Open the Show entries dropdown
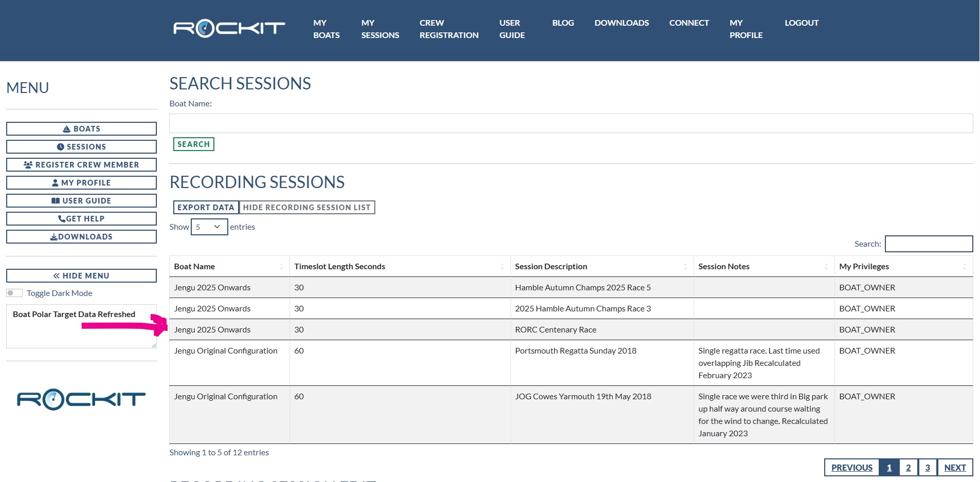Screen dimensions: 980x482 (209, 227)
